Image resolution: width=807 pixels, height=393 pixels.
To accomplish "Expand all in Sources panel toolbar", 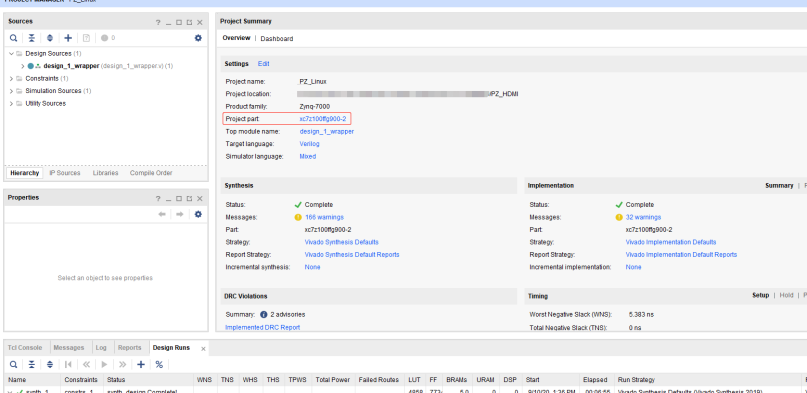I will point(49,38).
